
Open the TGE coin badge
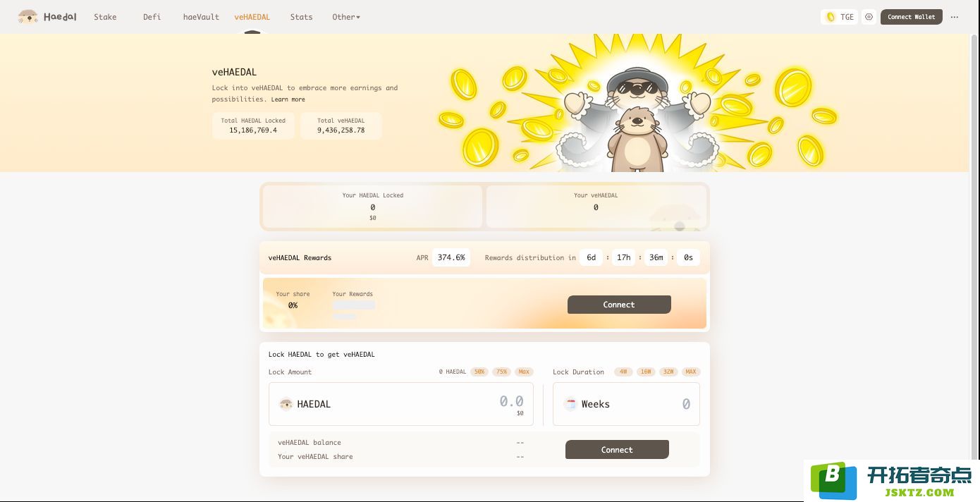tap(839, 17)
